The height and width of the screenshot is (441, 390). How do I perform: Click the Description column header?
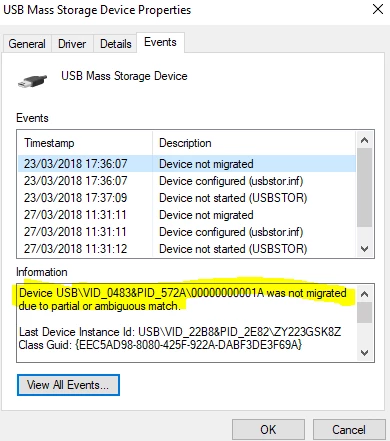pos(254,143)
